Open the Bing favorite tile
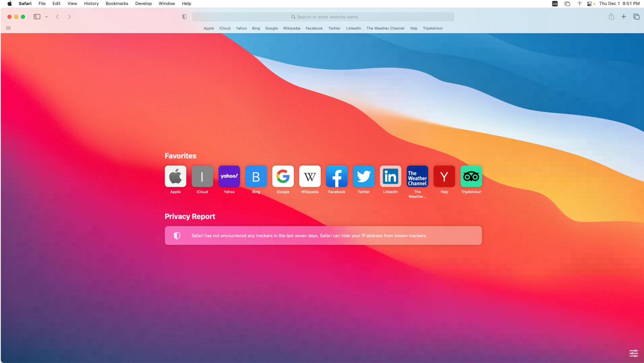Image resolution: width=644 pixels, height=363 pixels. pyautogui.click(x=256, y=176)
